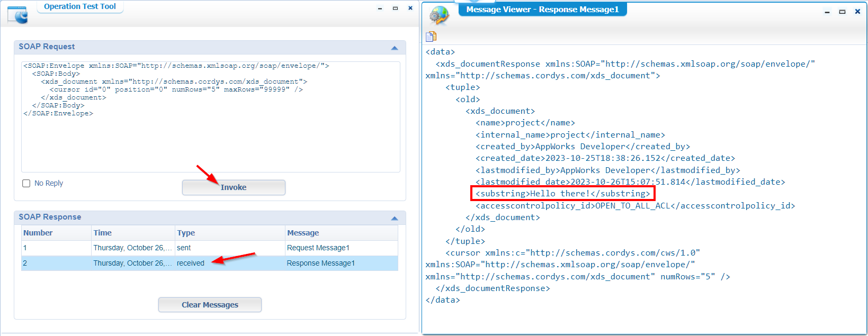Maximize the Operation Test Tool window
The height and width of the screenshot is (336, 868).
[x=395, y=8]
